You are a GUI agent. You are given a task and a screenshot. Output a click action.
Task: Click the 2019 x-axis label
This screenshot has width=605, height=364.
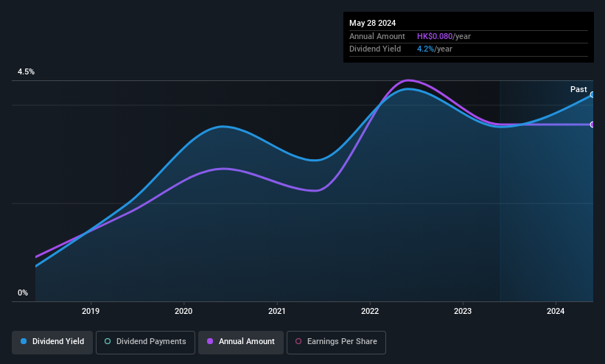[x=91, y=311]
